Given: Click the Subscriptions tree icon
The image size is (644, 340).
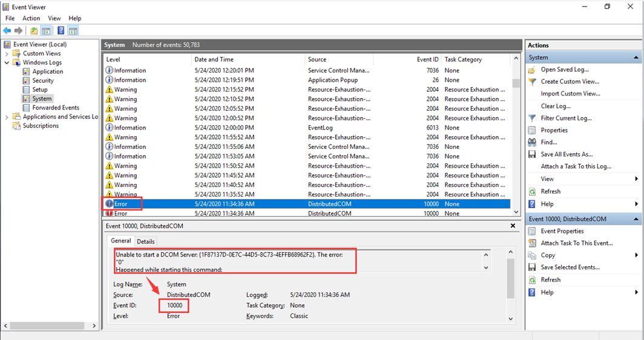Looking at the screenshot, I should point(16,126).
